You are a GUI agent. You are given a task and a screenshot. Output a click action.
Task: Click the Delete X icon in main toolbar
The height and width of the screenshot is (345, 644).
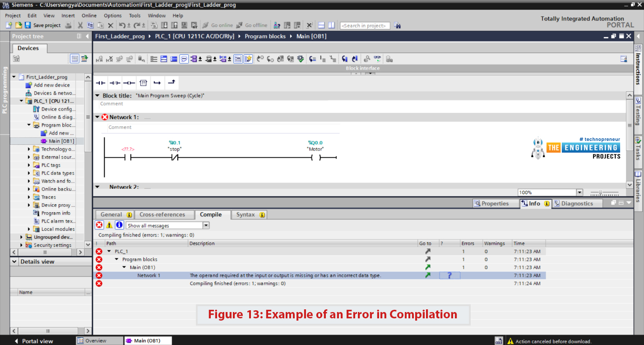click(110, 25)
